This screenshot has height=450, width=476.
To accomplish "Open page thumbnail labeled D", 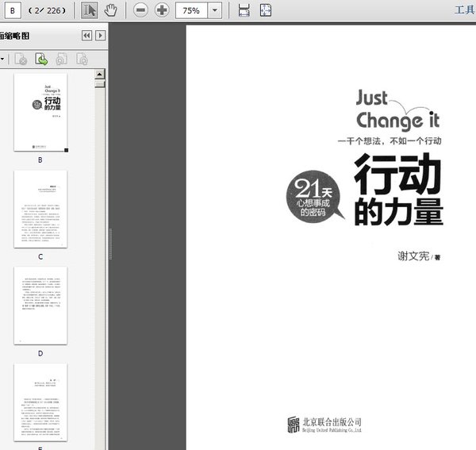I will click(x=40, y=306).
